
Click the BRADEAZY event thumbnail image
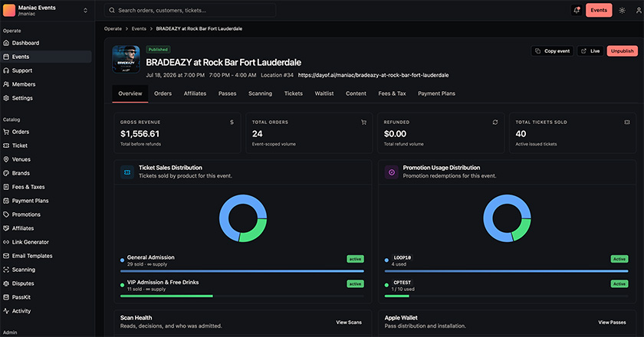[x=126, y=59]
